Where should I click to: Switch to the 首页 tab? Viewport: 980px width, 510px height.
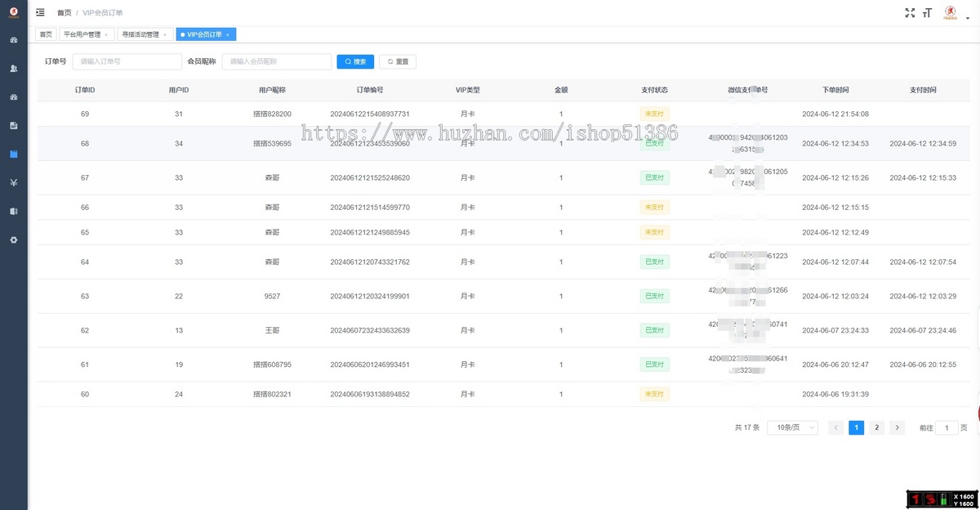(x=46, y=34)
